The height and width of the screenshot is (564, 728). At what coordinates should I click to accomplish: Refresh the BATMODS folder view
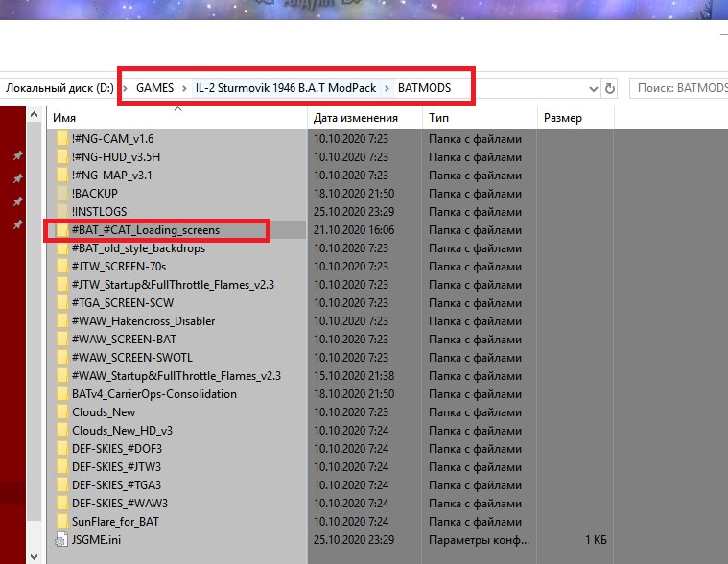click(x=610, y=88)
